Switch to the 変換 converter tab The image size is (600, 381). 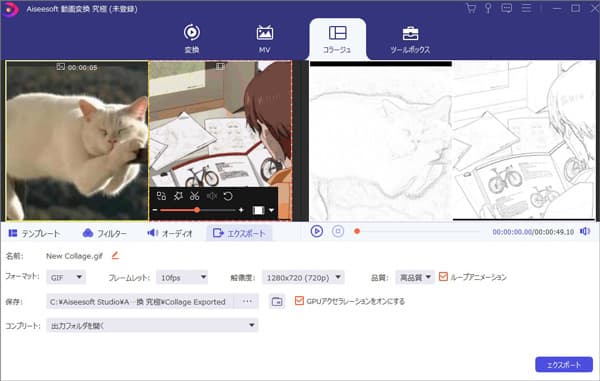click(x=192, y=39)
